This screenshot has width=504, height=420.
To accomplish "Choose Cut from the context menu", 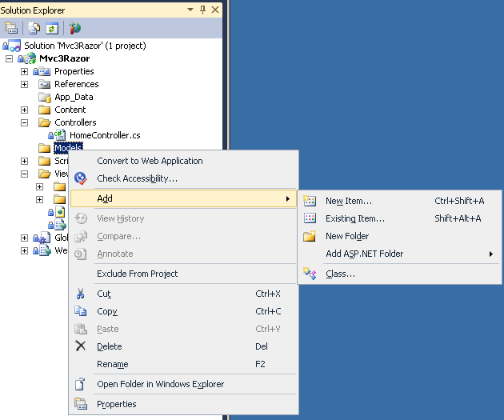I will pos(183,294).
